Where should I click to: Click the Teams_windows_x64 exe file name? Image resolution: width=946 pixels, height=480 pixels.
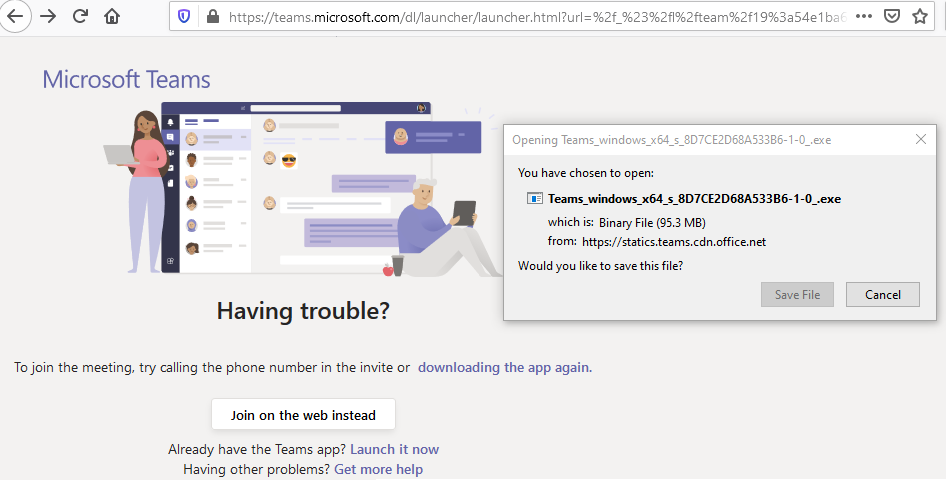(694, 198)
